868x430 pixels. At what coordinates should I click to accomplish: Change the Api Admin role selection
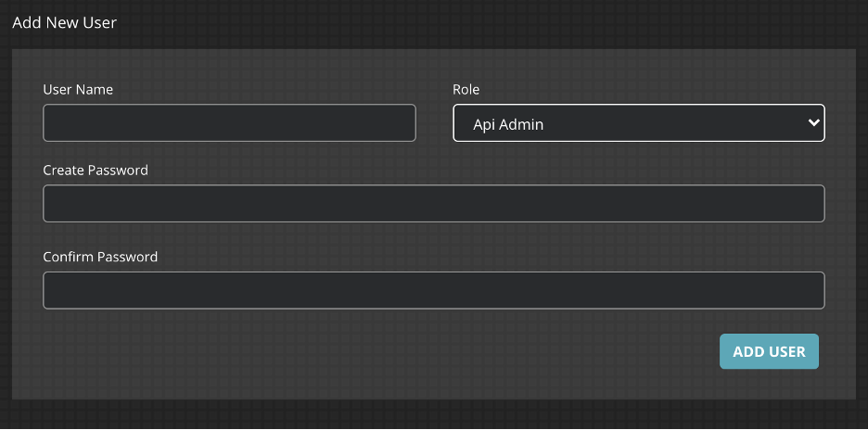(638, 123)
